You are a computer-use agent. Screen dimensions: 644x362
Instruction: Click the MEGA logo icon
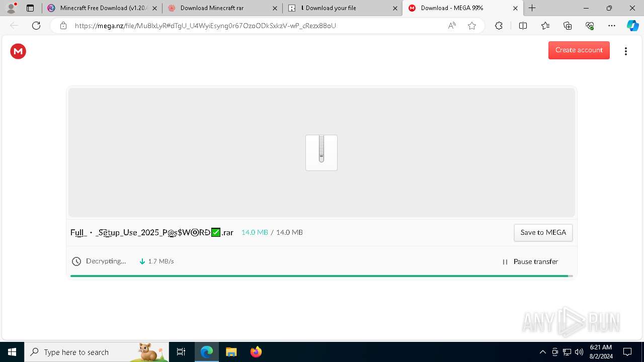18,51
